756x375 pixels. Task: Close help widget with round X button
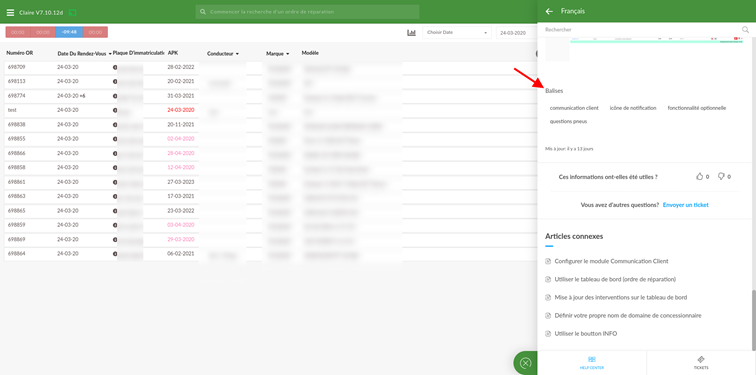pos(526,363)
